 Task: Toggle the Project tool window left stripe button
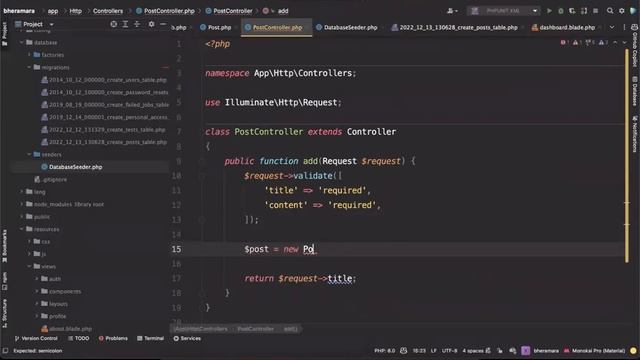(4, 33)
